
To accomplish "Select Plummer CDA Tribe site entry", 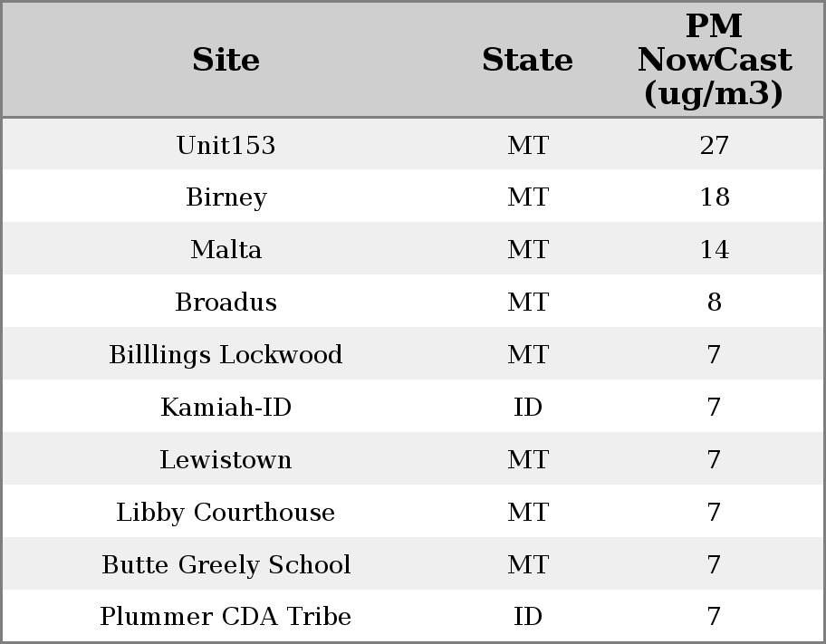I will (x=226, y=617).
